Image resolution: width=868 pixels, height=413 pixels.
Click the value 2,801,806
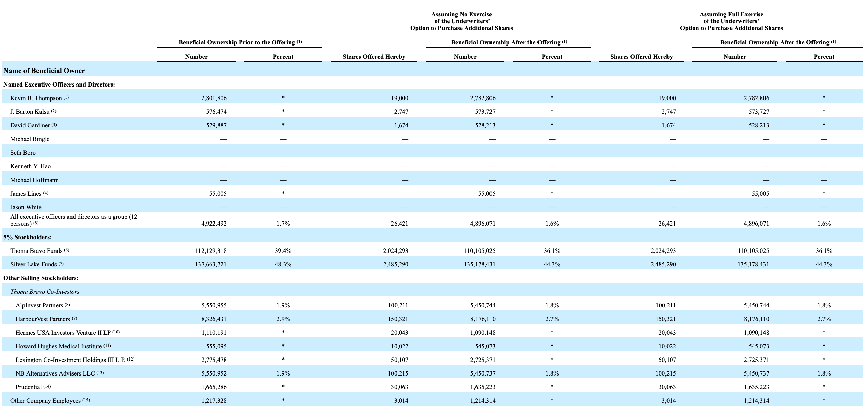[x=214, y=98]
